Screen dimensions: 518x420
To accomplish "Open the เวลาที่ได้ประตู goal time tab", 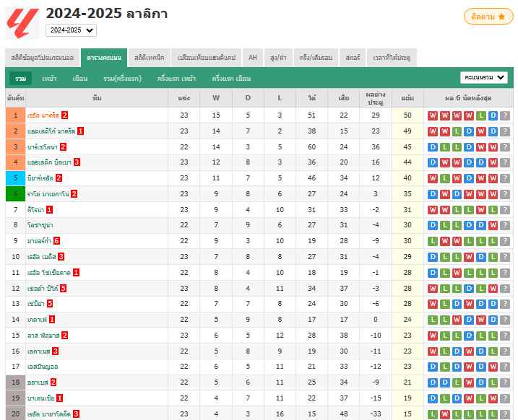I will point(392,58).
